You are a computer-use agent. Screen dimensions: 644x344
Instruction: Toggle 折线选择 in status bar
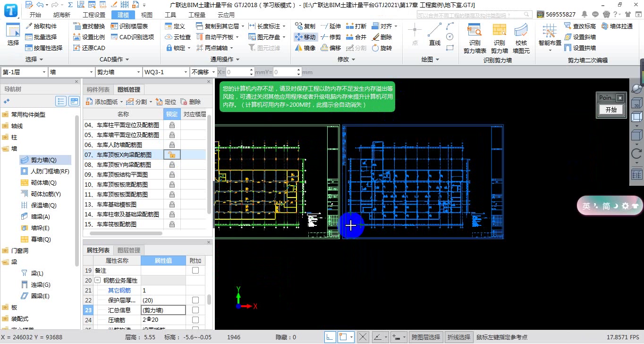coord(459,337)
